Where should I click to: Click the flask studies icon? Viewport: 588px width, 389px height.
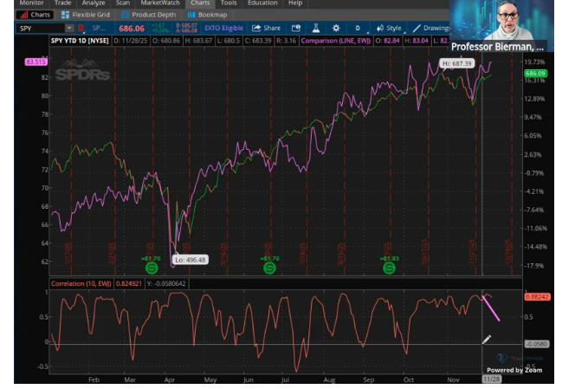[x=317, y=29]
